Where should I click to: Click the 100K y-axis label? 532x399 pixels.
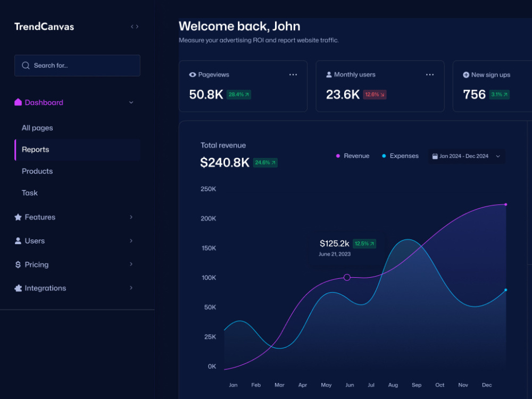[209, 278]
